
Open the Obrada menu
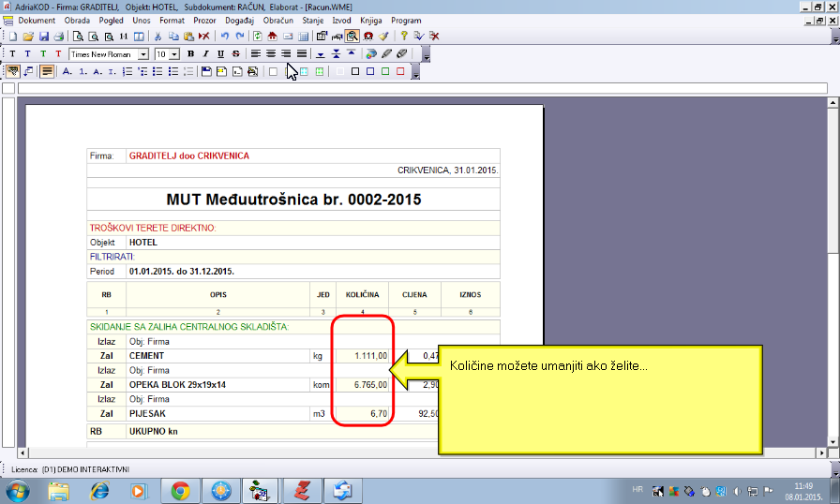(x=77, y=21)
